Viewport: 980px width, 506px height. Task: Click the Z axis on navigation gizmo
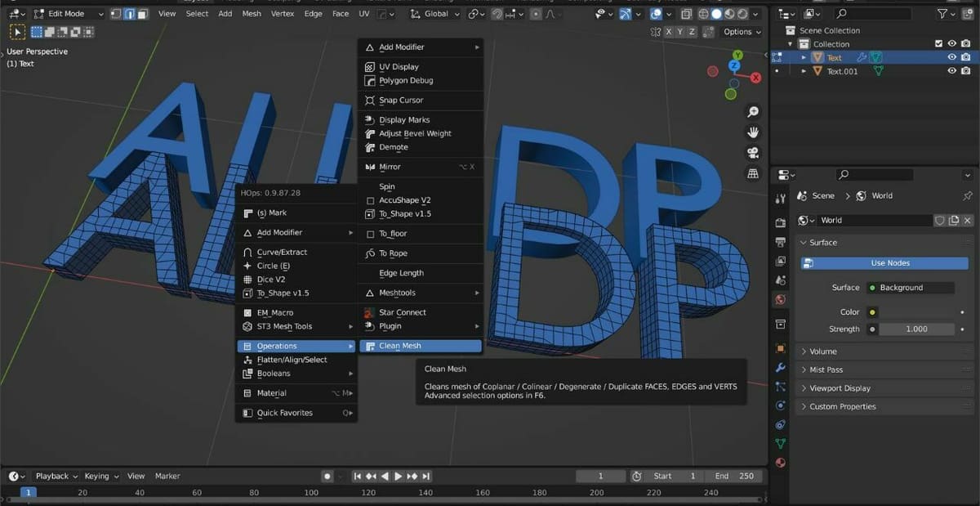click(x=736, y=65)
